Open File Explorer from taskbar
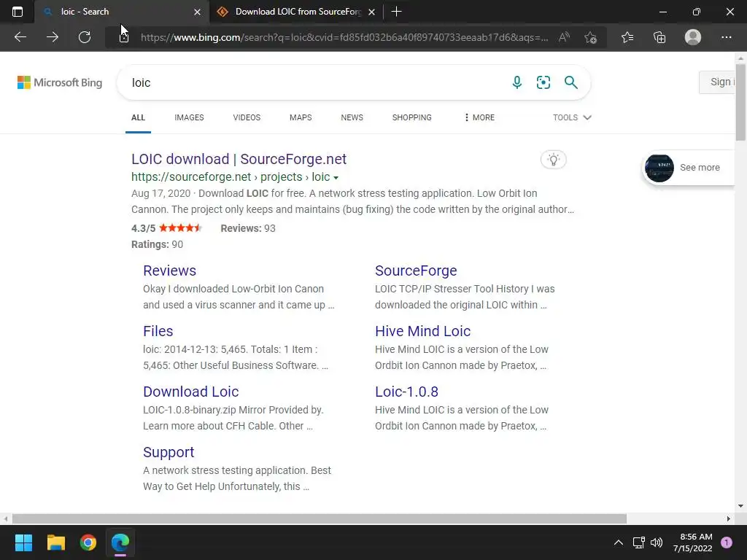 click(55, 542)
